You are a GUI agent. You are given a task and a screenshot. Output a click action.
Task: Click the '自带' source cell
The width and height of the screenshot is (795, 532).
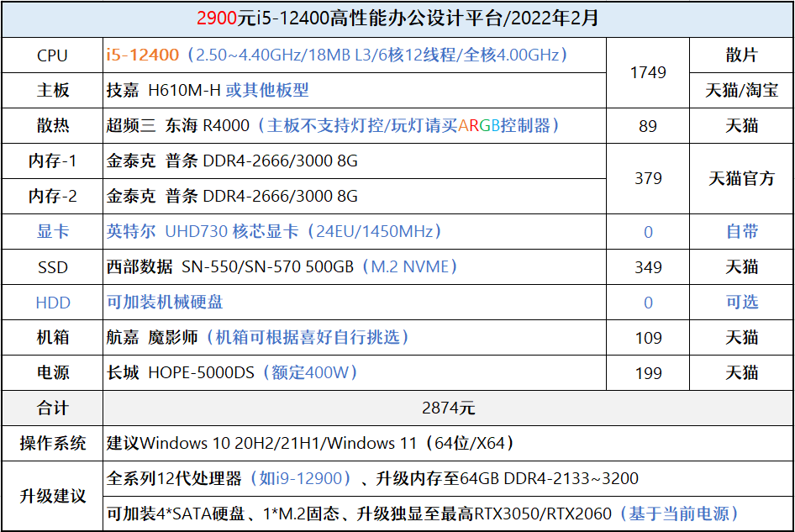point(741,231)
